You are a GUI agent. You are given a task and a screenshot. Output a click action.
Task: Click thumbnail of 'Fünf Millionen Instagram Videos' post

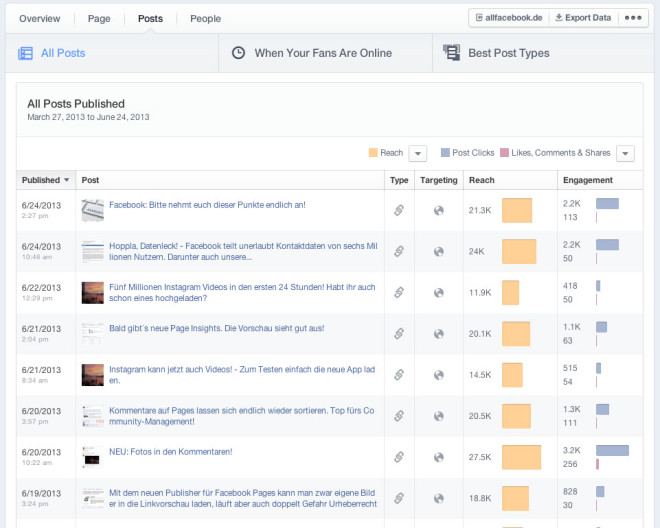click(x=93, y=293)
